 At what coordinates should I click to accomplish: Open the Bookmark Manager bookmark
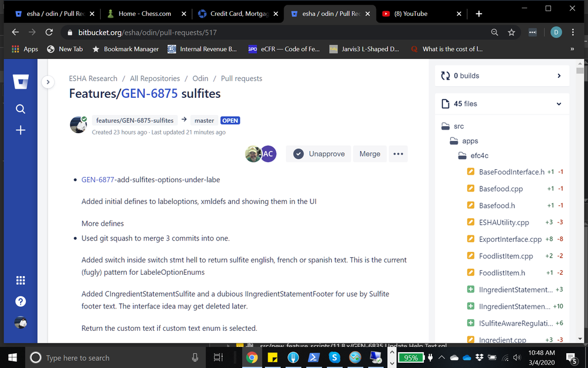pos(125,49)
